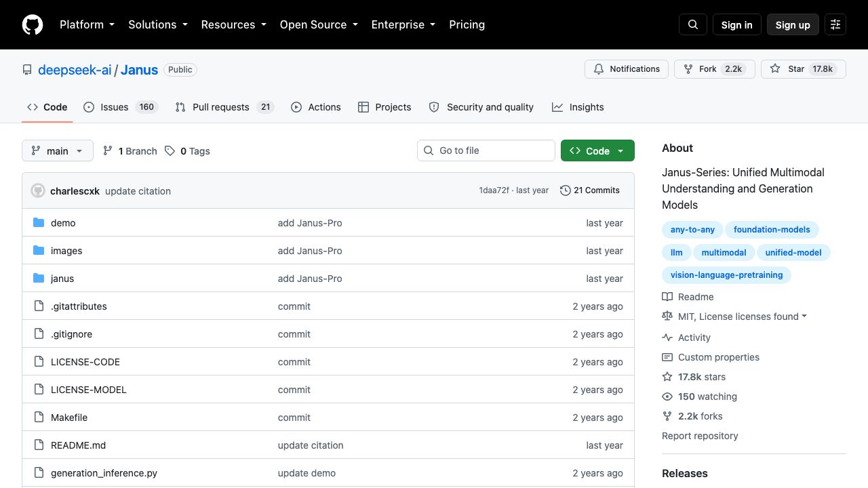
Task: Open the README.md file
Action: tap(78, 445)
